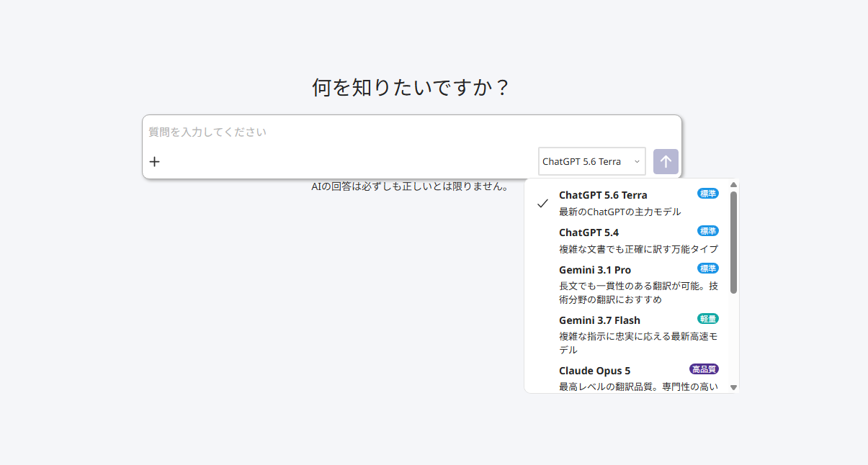Click the plus attachment icon
Image resolution: width=868 pixels, height=465 pixels.
(154, 161)
